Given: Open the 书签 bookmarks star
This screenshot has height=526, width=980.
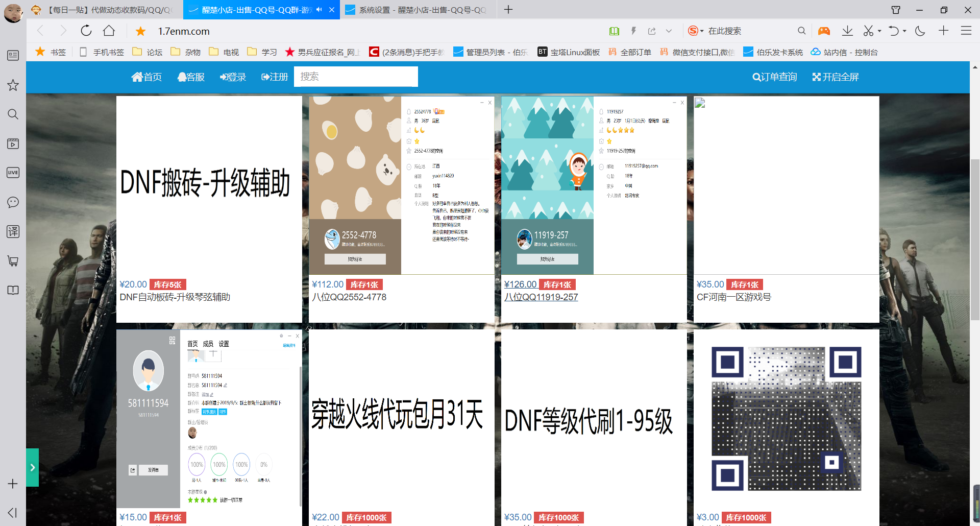Looking at the screenshot, I should click(51, 52).
